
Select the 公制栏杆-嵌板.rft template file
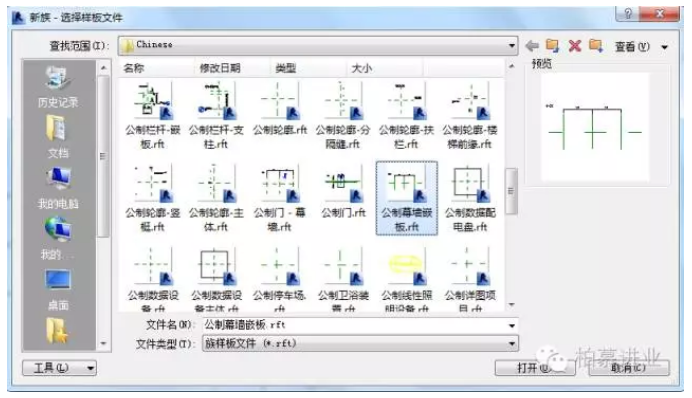(x=152, y=116)
